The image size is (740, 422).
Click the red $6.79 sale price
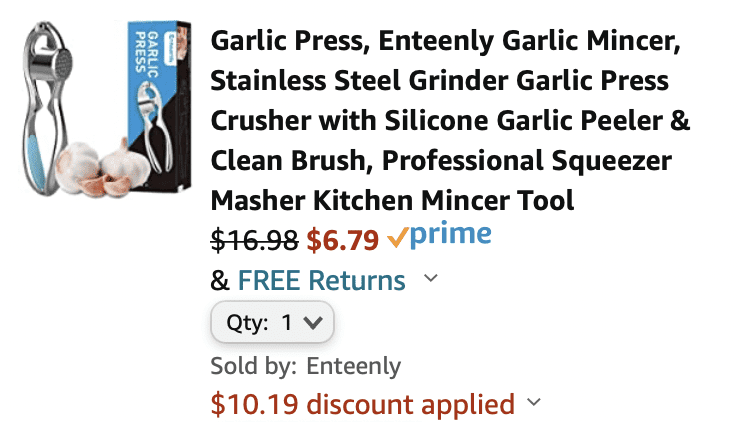(x=343, y=240)
